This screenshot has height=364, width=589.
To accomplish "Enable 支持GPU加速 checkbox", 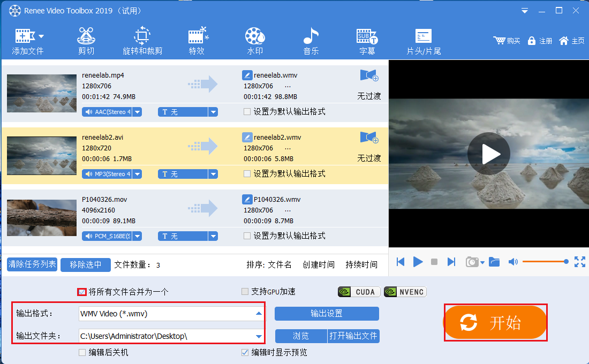I will (x=245, y=292).
